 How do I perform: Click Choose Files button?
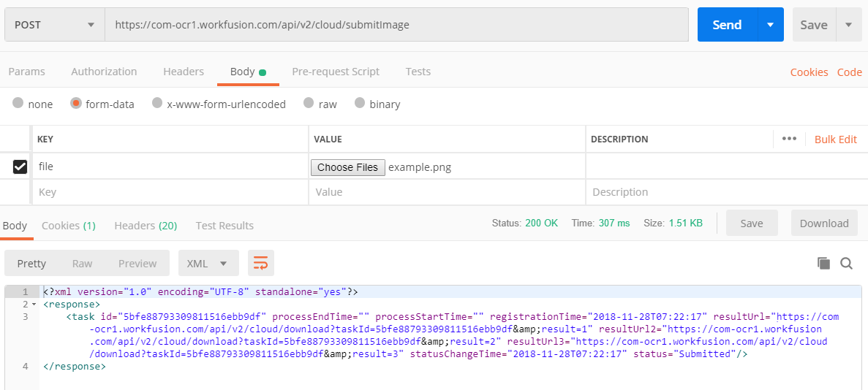347,167
